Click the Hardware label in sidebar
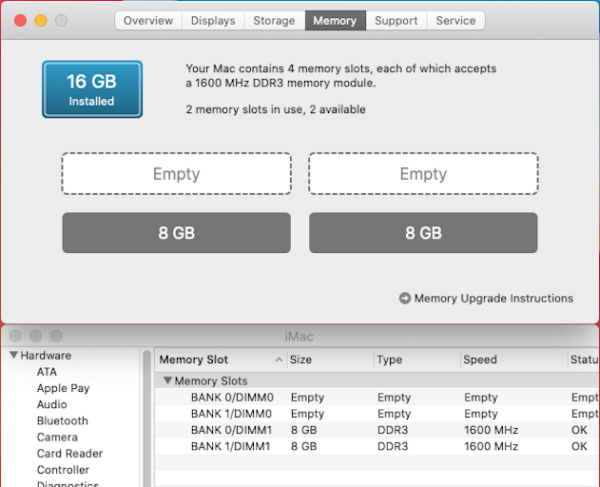 46,355
